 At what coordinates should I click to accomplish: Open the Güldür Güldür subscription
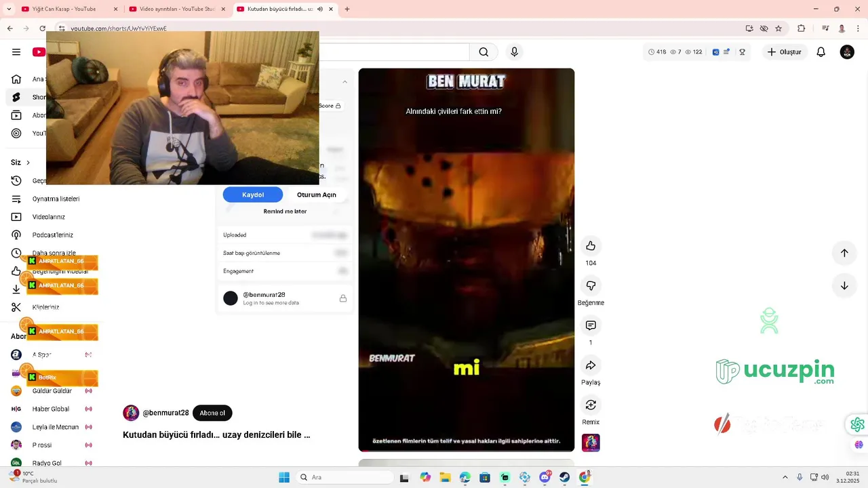[x=52, y=391]
